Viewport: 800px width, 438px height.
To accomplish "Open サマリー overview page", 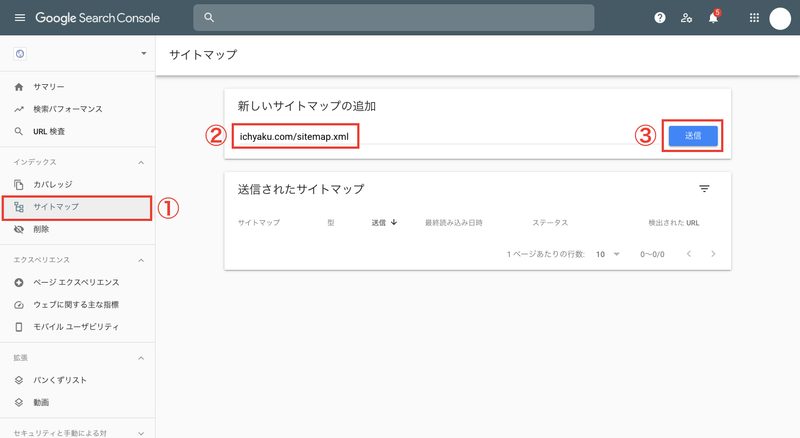I will point(49,87).
